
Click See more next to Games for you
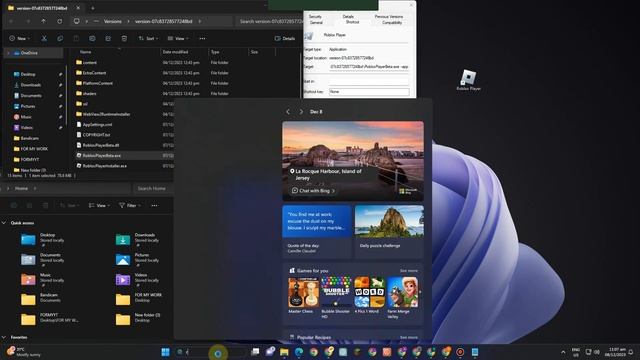pyautogui.click(x=409, y=271)
